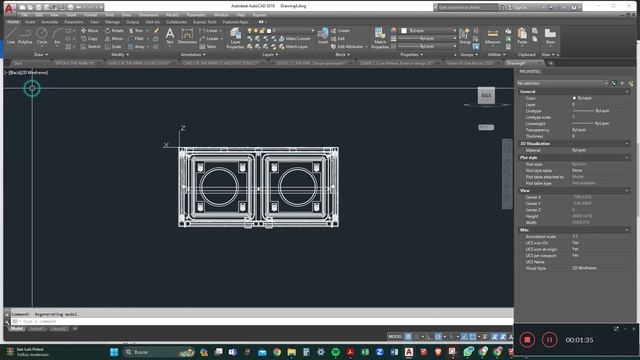Insert a Table
This screenshot has height=360, width=640.
pos(207,47)
